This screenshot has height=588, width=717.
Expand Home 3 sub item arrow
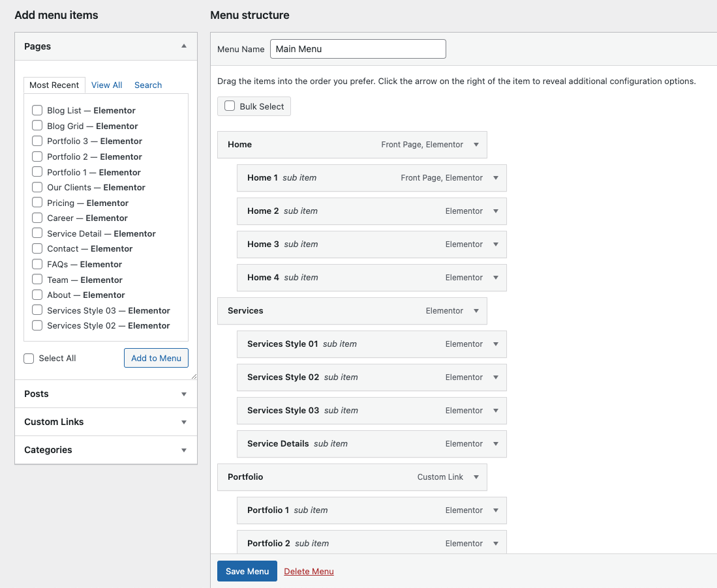click(496, 244)
